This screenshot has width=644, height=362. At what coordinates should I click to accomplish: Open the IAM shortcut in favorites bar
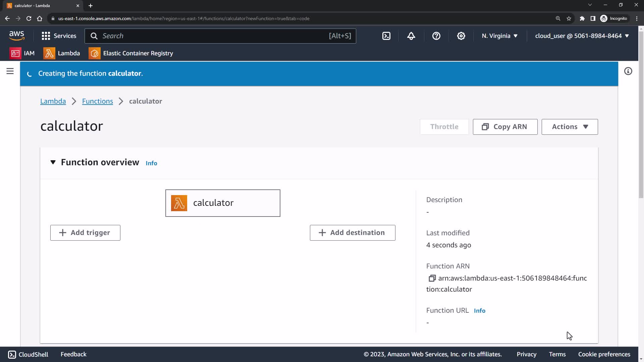pos(22,53)
